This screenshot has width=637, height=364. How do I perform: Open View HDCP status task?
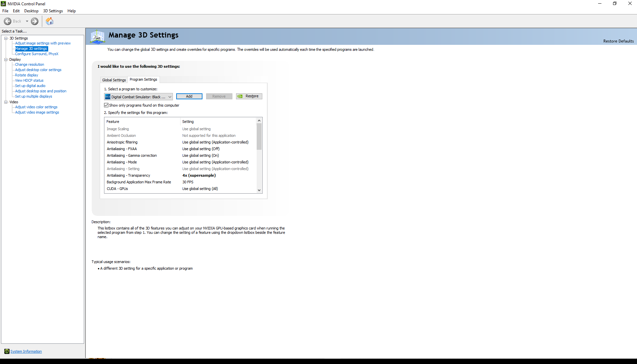pyautogui.click(x=29, y=80)
